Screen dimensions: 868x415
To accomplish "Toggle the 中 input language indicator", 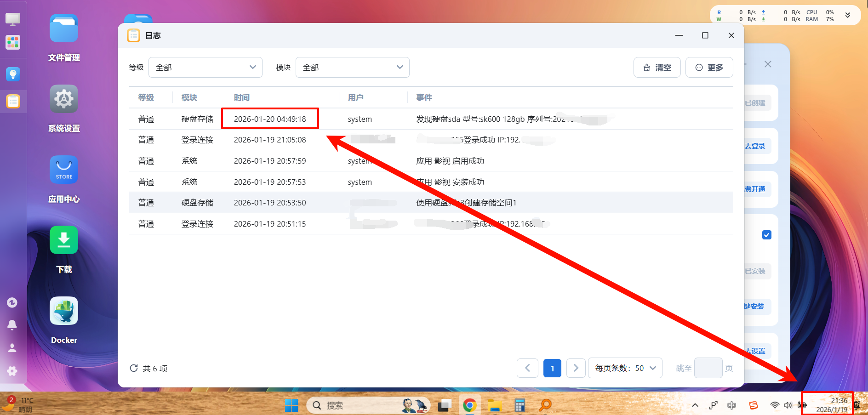I will (x=732, y=405).
